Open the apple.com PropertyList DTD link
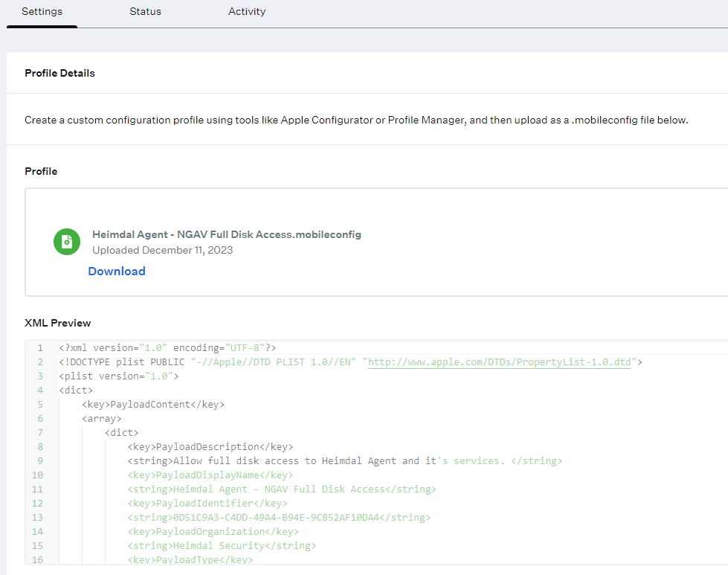The height and width of the screenshot is (575, 728). [x=500, y=362]
